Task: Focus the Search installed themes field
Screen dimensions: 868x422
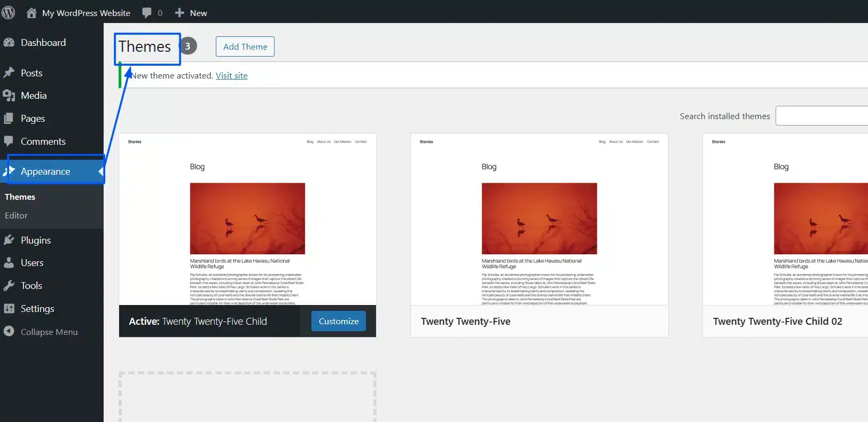Action: [x=822, y=116]
